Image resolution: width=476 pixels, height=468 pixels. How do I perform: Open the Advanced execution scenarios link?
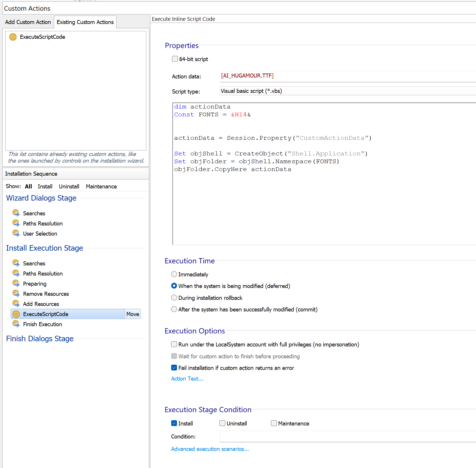(x=210, y=449)
